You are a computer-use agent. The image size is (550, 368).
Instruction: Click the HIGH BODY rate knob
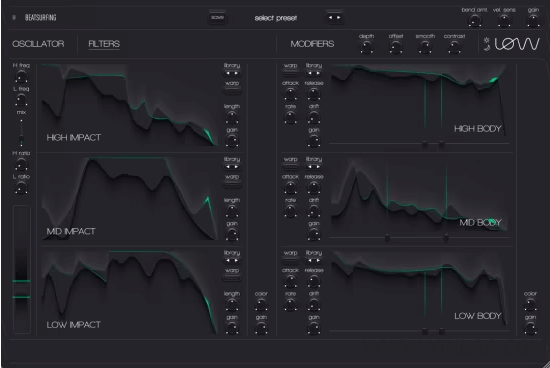click(290, 117)
